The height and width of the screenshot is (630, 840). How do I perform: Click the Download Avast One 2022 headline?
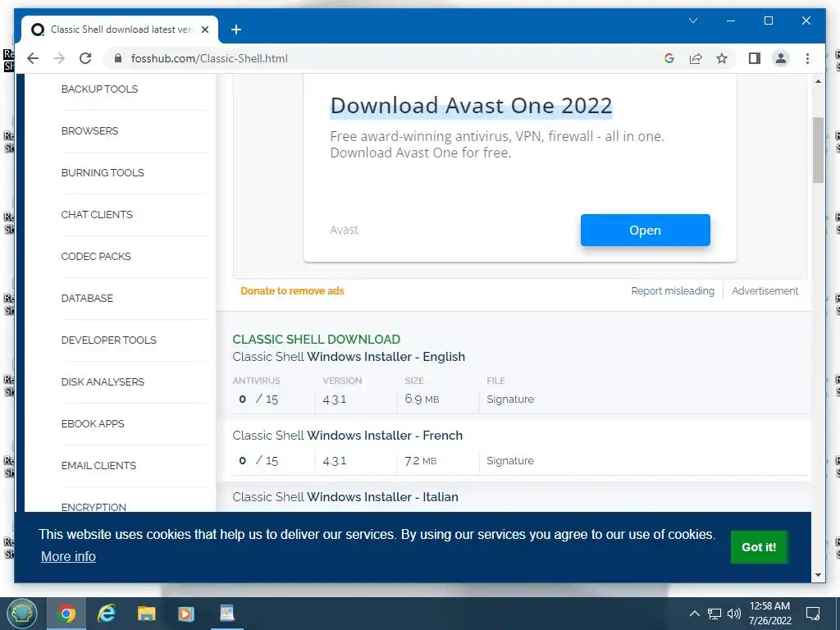(x=471, y=106)
